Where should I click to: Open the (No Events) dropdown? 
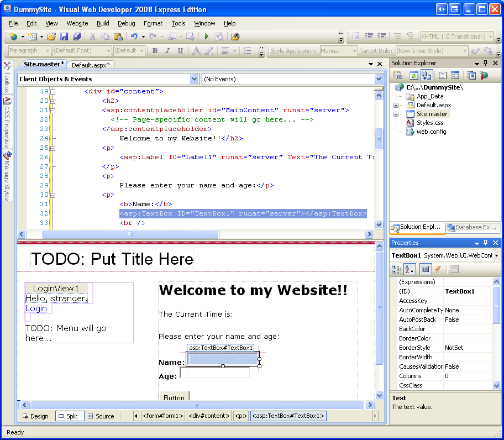(x=379, y=79)
